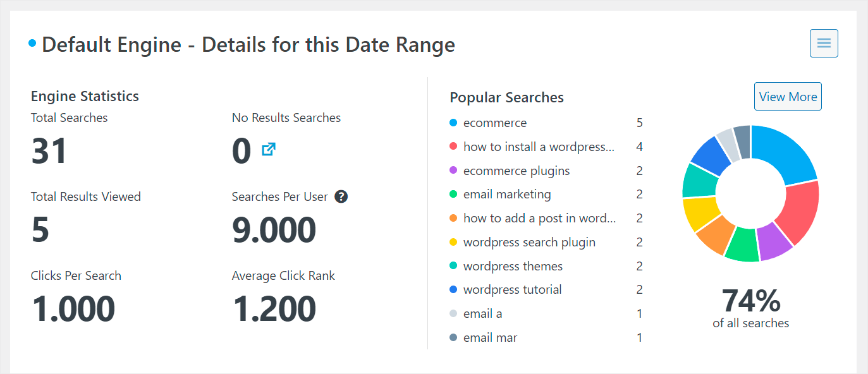868x374 pixels.
Task: Click the 'wordpress search plugin' search entry
Action: (x=529, y=243)
